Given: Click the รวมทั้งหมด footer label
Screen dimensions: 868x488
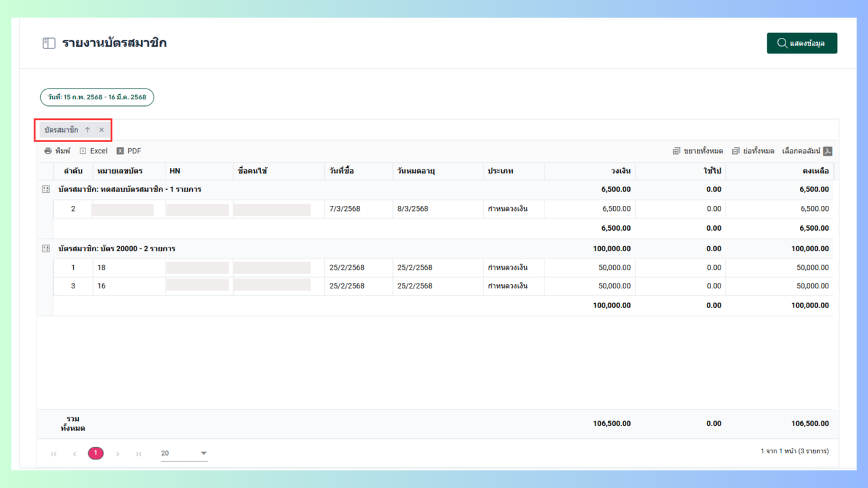Looking at the screenshot, I should coord(73,424).
